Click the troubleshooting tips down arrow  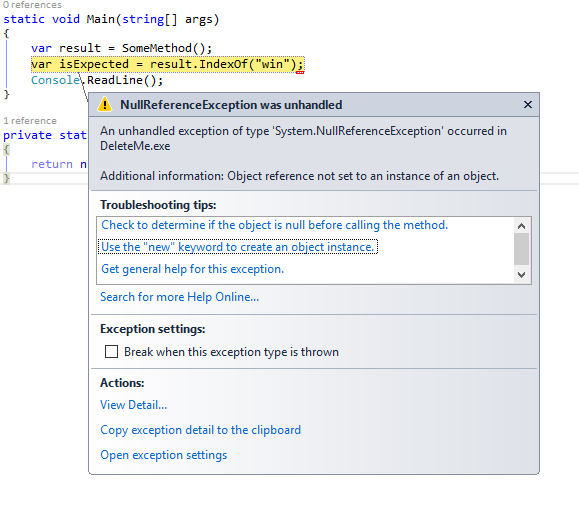521,275
